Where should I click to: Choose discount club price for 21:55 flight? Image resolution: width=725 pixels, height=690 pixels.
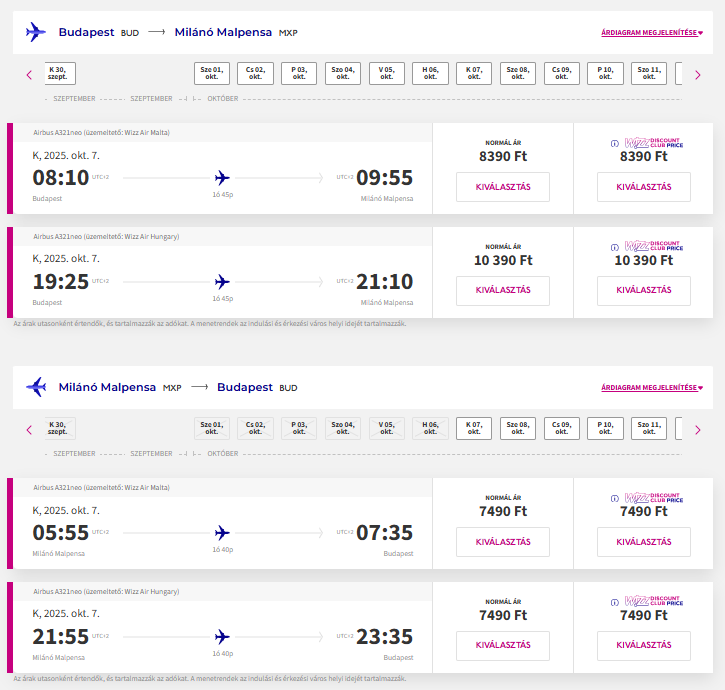pyautogui.click(x=643, y=645)
